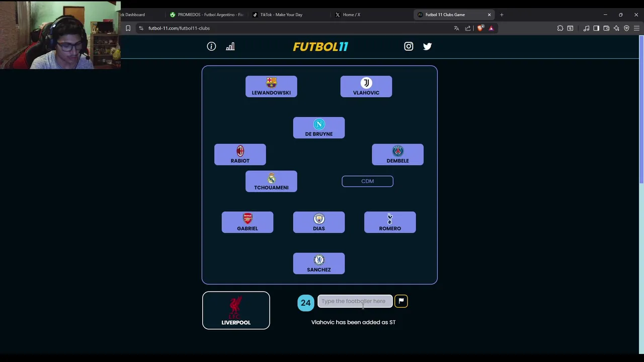Viewport: 644px width, 362px height.
Task: Open a new browser tab
Action: [x=502, y=15]
